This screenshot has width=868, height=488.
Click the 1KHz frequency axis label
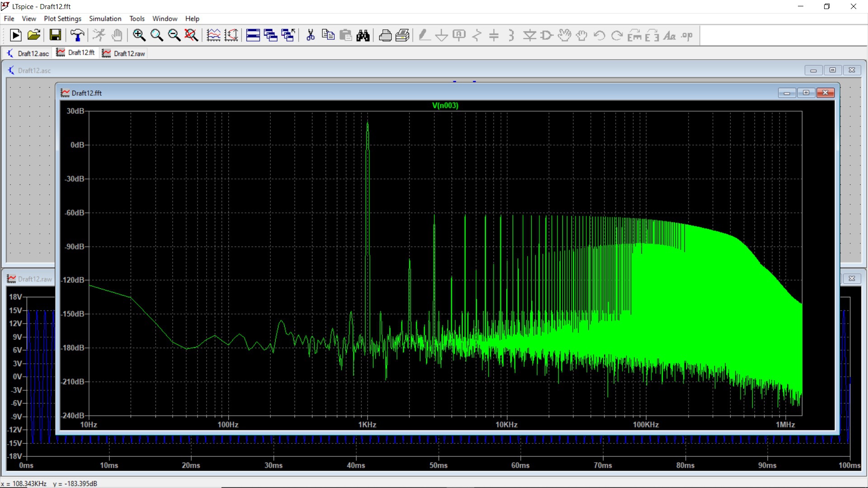coord(367,425)
